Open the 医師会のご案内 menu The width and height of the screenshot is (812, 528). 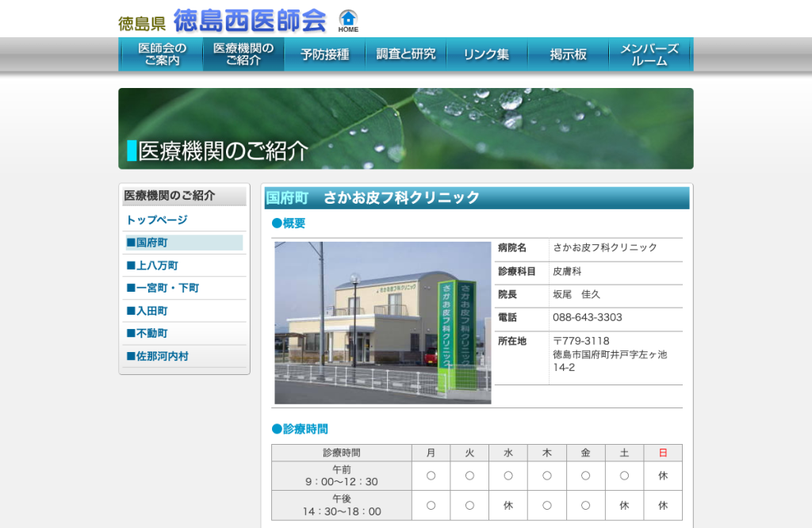(161, 55)
